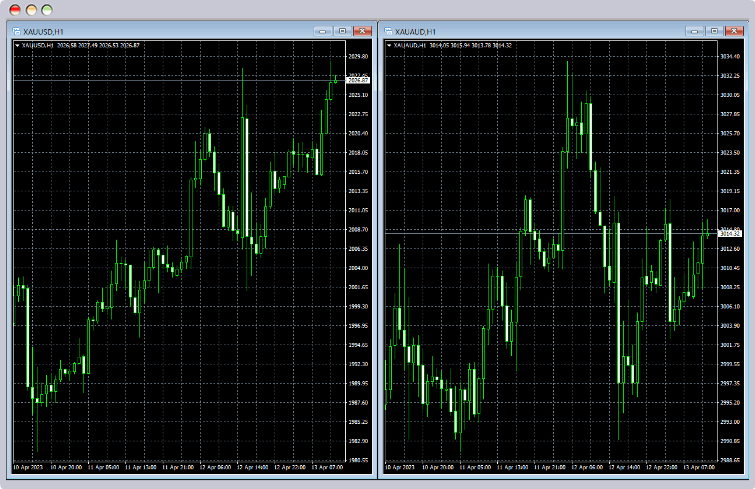Click 12 Apr 22:00 on XAUUSD time axis
Screen dimensions: 755x489
pyautogui.click(x=290, y=467)
